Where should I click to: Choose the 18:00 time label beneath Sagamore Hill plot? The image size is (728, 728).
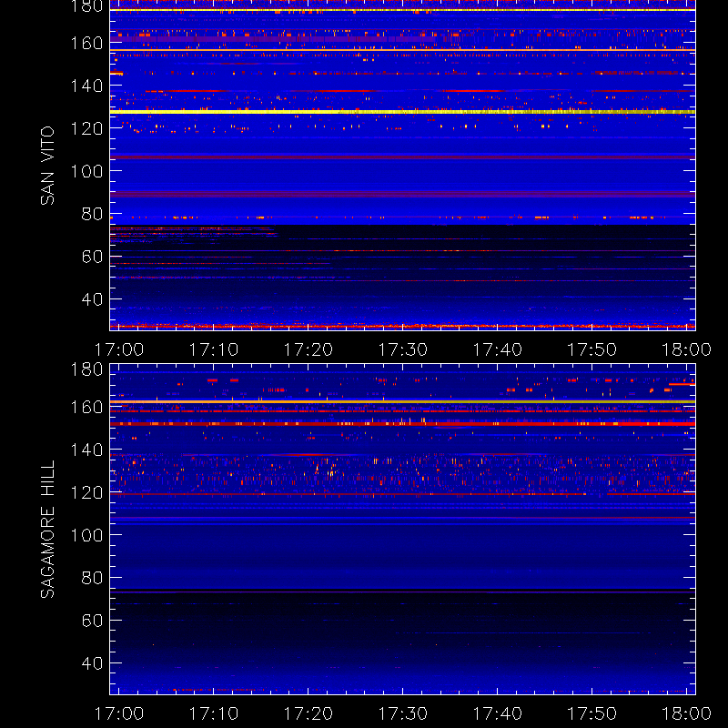686,713
